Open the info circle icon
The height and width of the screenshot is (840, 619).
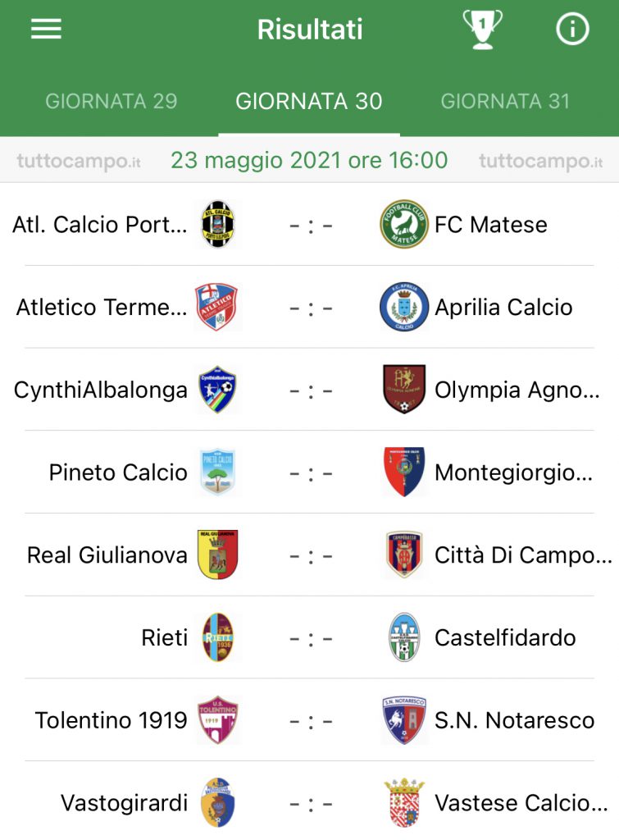point(572,29)
